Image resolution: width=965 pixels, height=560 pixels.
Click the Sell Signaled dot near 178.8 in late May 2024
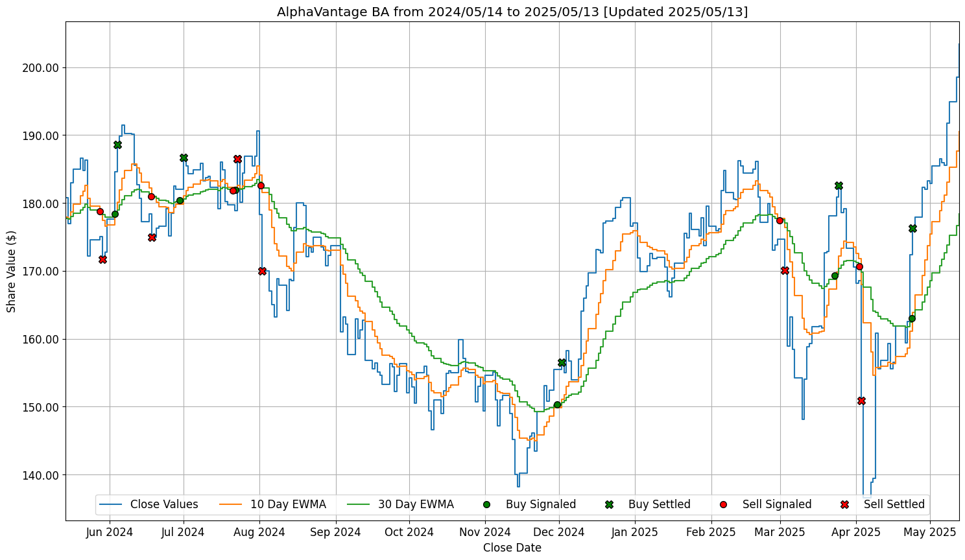[x=100, y=211]
